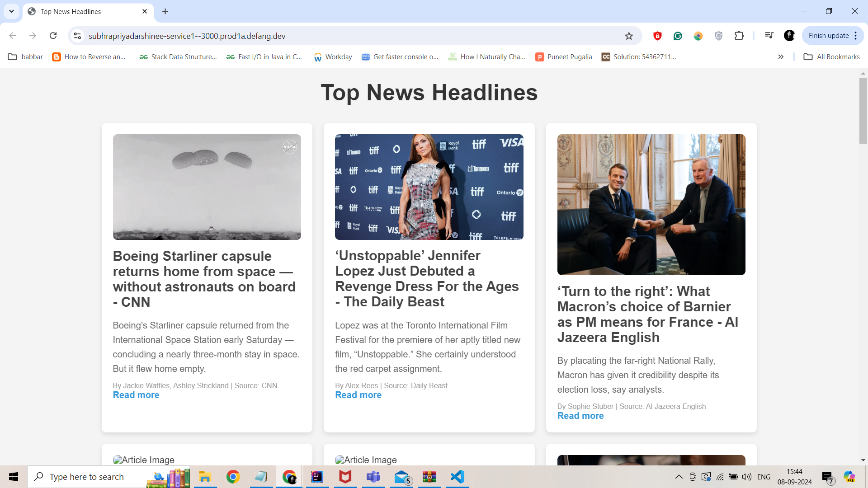Open Microsoft Teams from the taskbar

point(373,477)
